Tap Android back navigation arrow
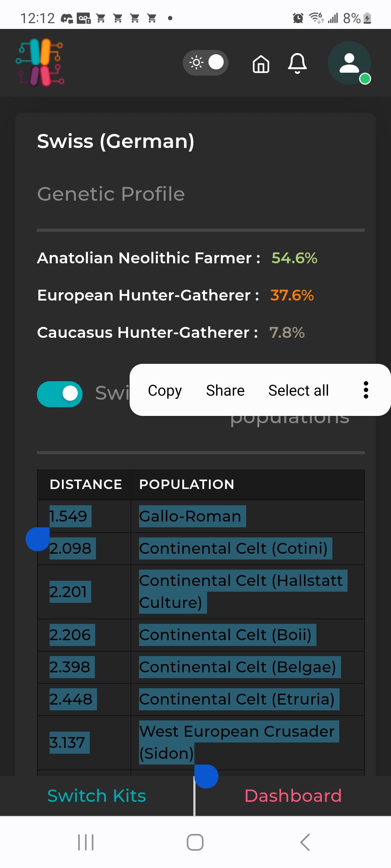Viewport: 391px width, 868px height. (305, 842)
